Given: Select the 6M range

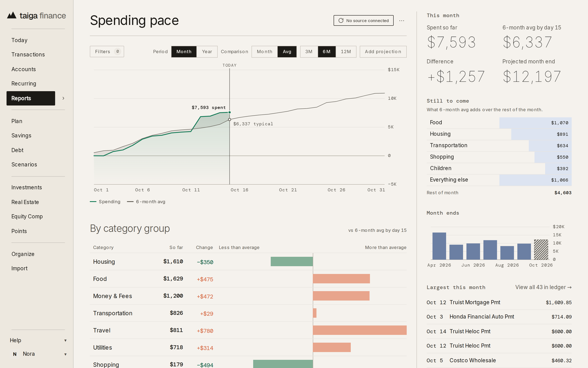Looking at the screenshot, I should tap(327, 52).
